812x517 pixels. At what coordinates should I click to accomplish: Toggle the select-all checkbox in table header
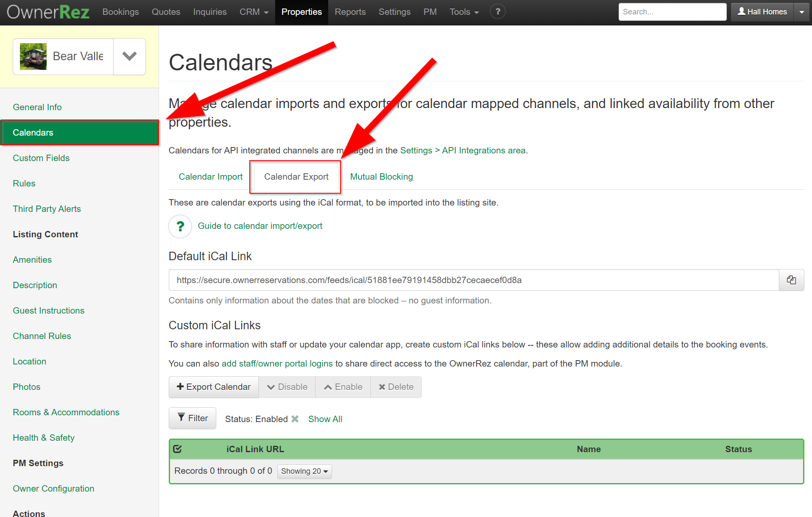click(x=178, y=449)
